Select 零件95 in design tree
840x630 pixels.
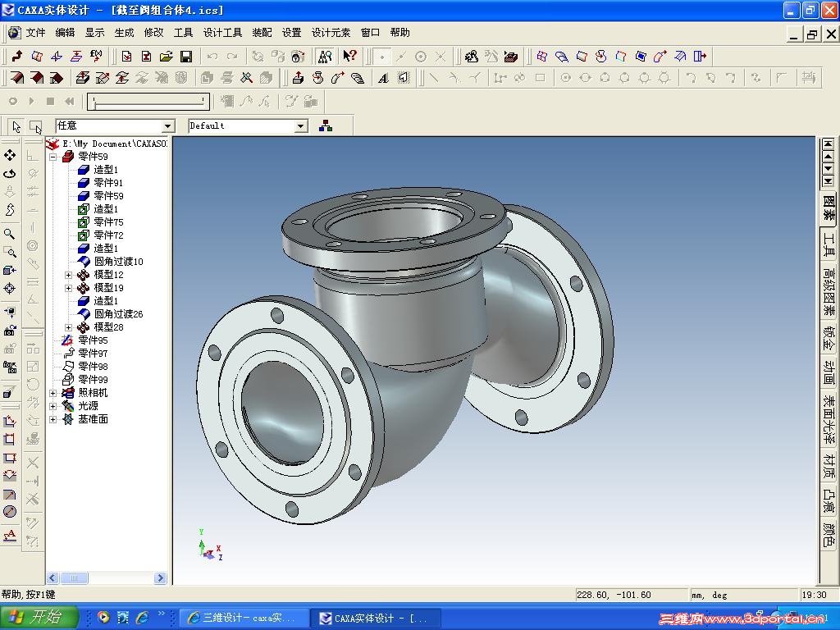tap(93, 340)
